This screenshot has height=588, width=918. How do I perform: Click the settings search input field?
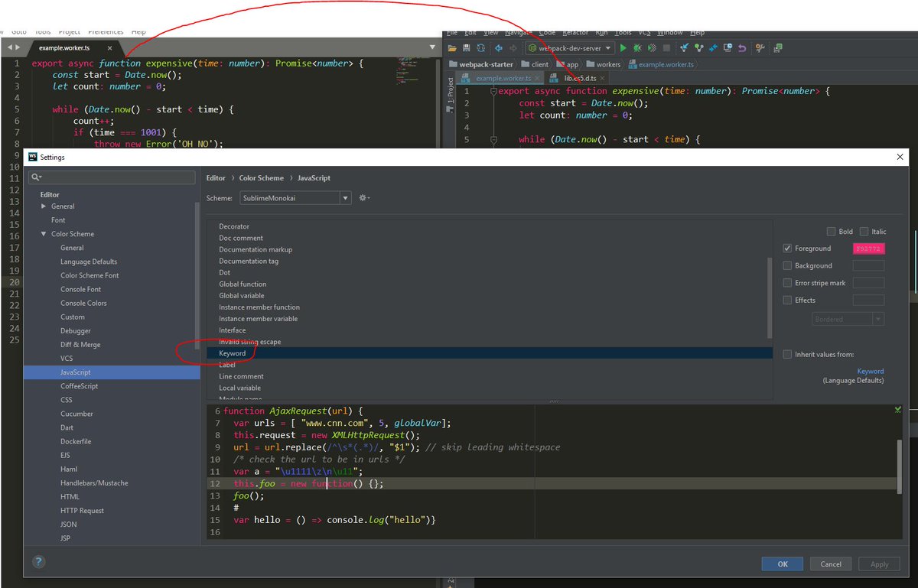pyautogui.click(x=112, y=177)
